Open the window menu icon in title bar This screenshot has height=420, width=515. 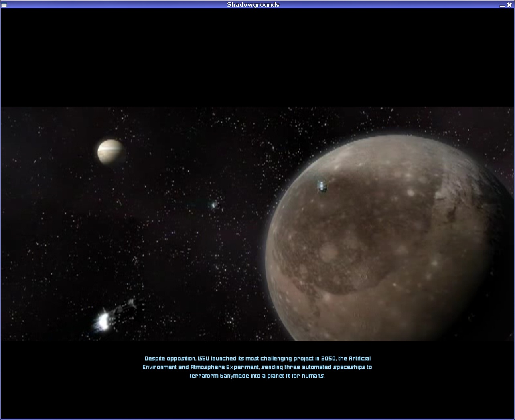point(4,5)
